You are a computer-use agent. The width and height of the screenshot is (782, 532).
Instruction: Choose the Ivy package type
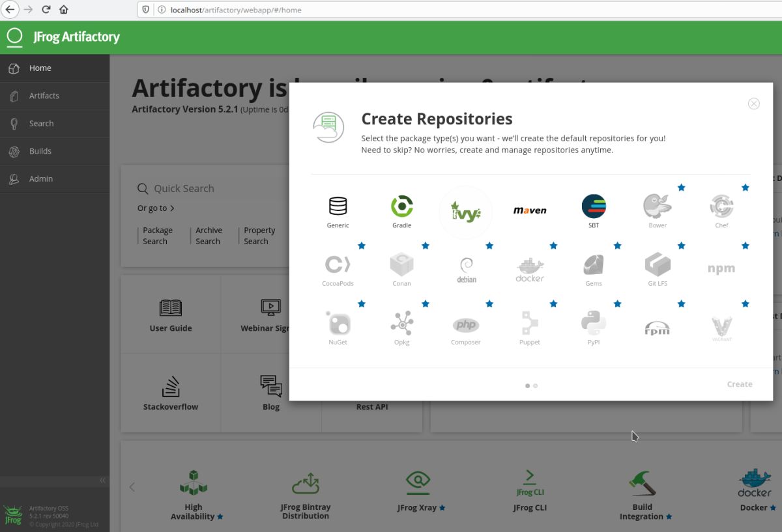coord(466,212)
